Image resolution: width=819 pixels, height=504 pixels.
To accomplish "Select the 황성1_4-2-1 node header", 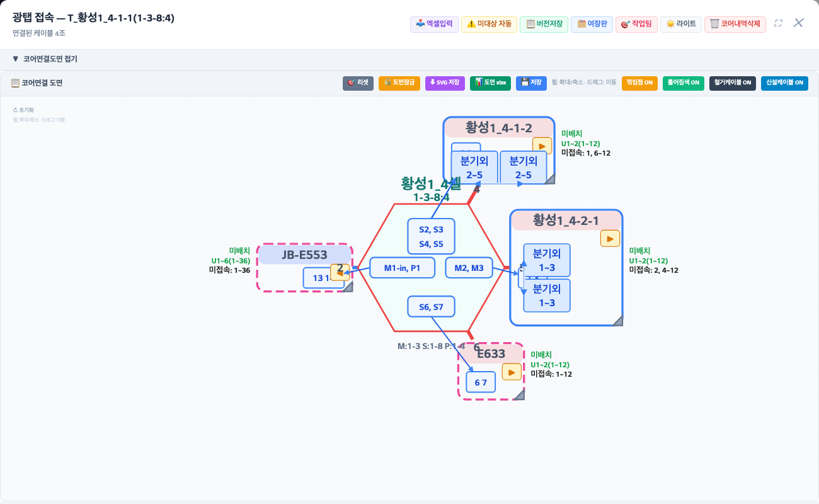I will click(x=566, y=220).
